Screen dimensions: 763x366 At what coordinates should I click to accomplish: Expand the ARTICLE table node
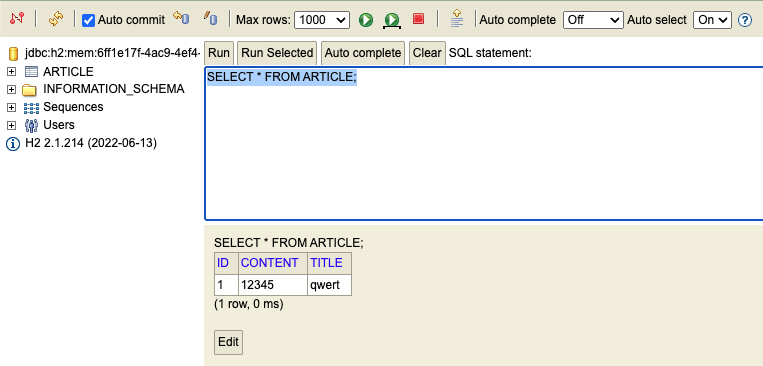tap(11, 72)
